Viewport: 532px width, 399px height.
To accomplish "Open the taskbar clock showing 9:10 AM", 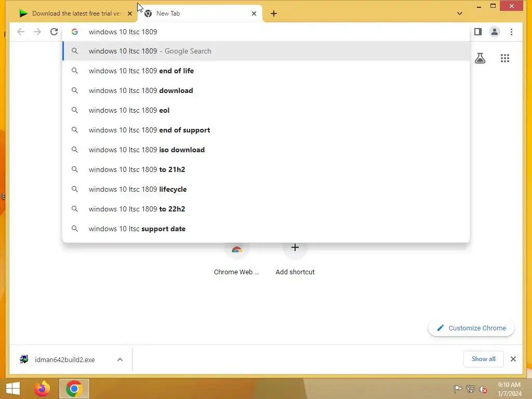I will [509, 389].
